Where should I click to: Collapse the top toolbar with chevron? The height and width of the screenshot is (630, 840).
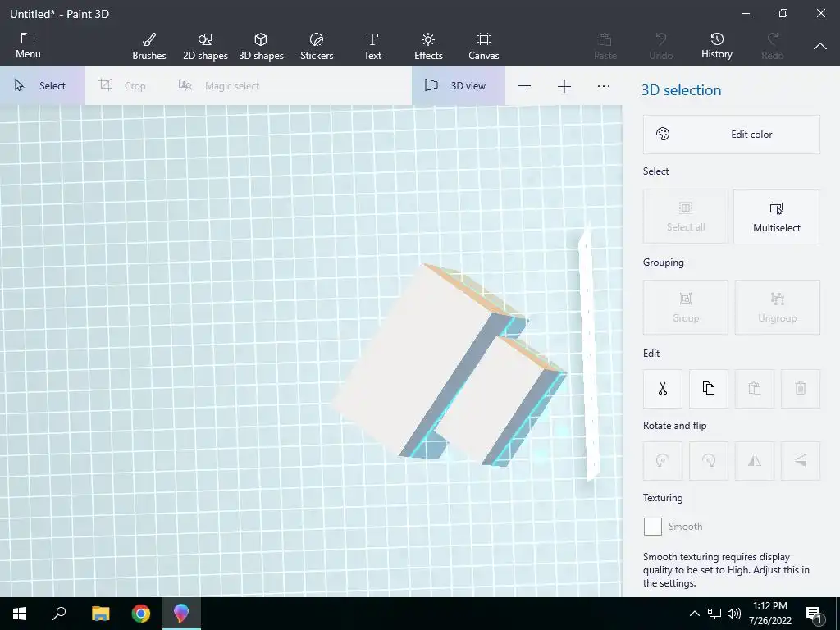coord(820,46)
